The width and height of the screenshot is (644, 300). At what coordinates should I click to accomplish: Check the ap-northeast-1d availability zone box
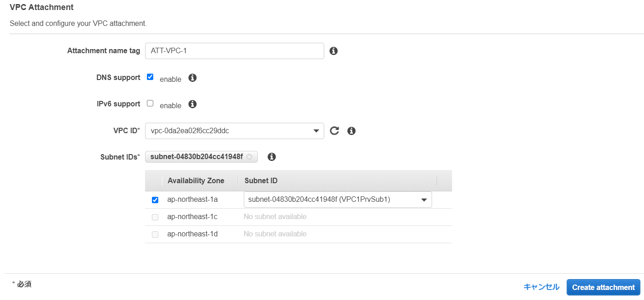tap(155, 235)
